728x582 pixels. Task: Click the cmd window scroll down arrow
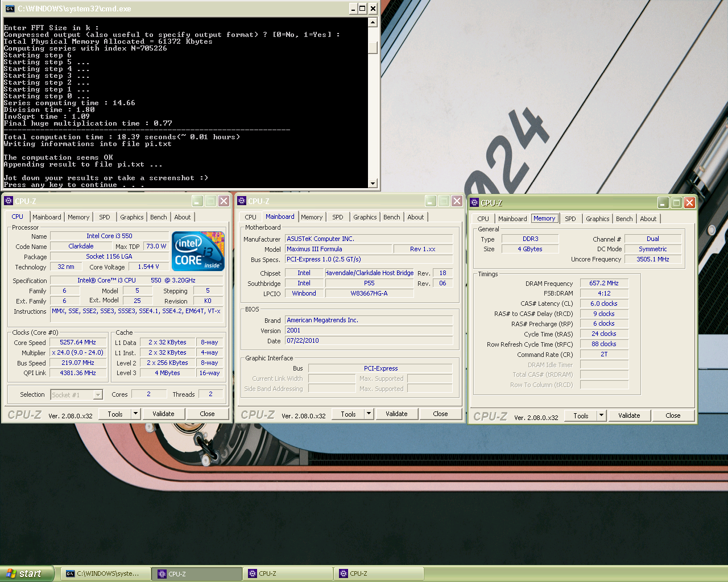[373, 183]
